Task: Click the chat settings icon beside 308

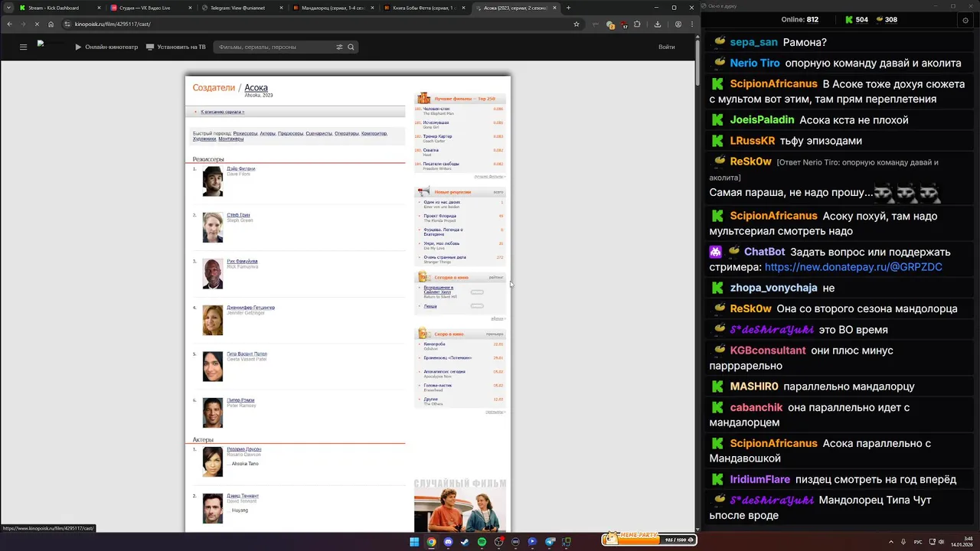Action: pos(965,20)
